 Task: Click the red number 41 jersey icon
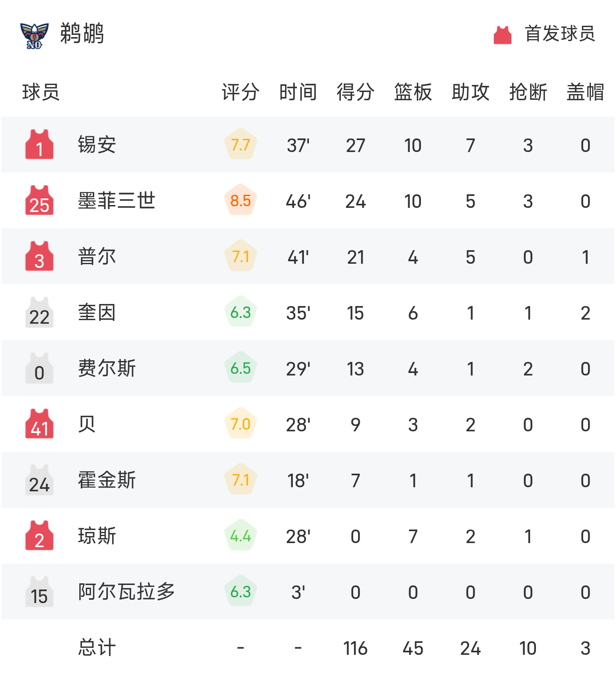[x=39, y=424]
